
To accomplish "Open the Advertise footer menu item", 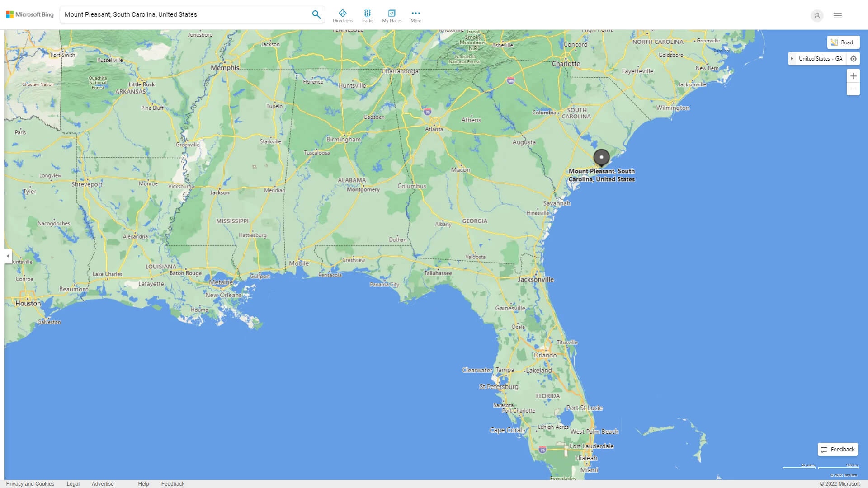I will (103, 483).
